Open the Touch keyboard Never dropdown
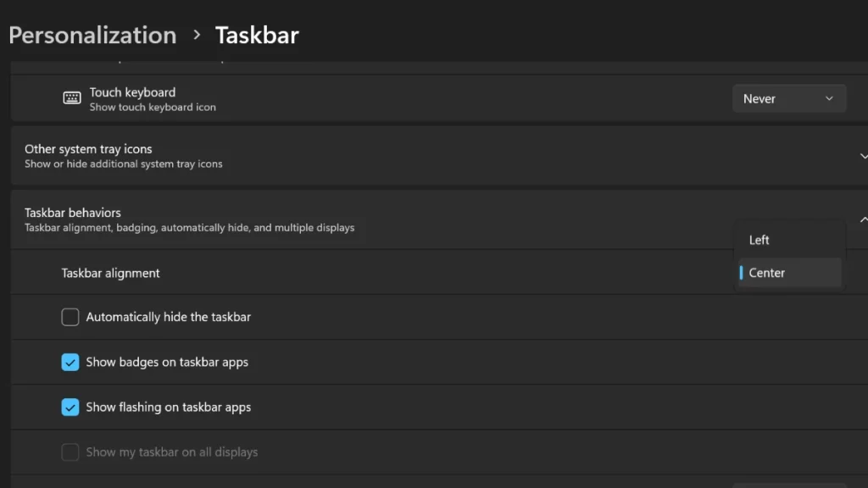The width and height of the screenshot is (868, 488). click(x=789, y=98)
